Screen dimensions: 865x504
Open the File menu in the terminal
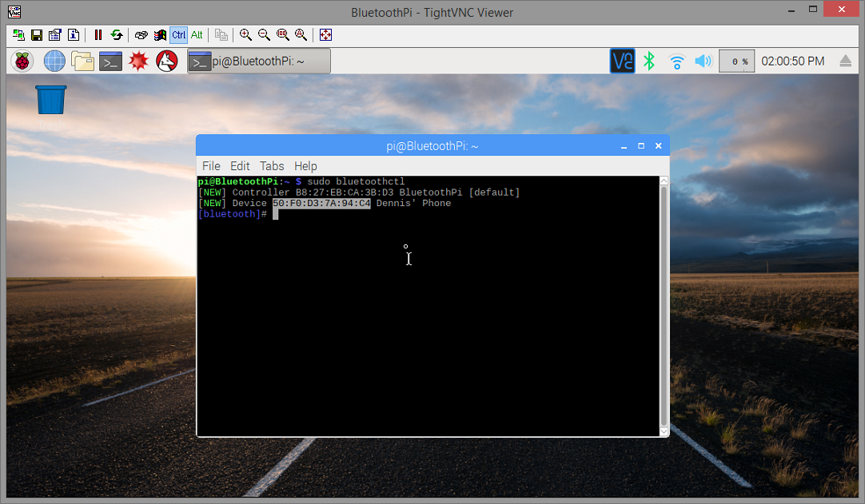pyautogui.click(x=211, y=166)
